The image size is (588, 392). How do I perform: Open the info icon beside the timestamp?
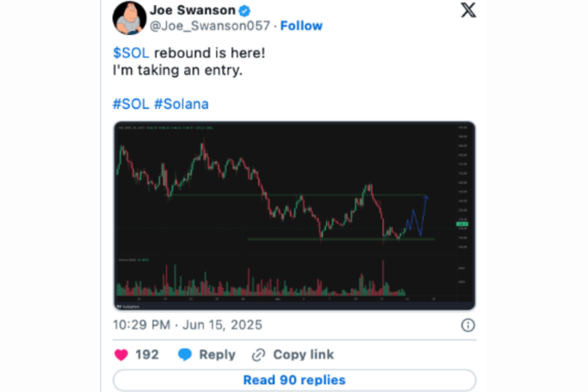467,325
